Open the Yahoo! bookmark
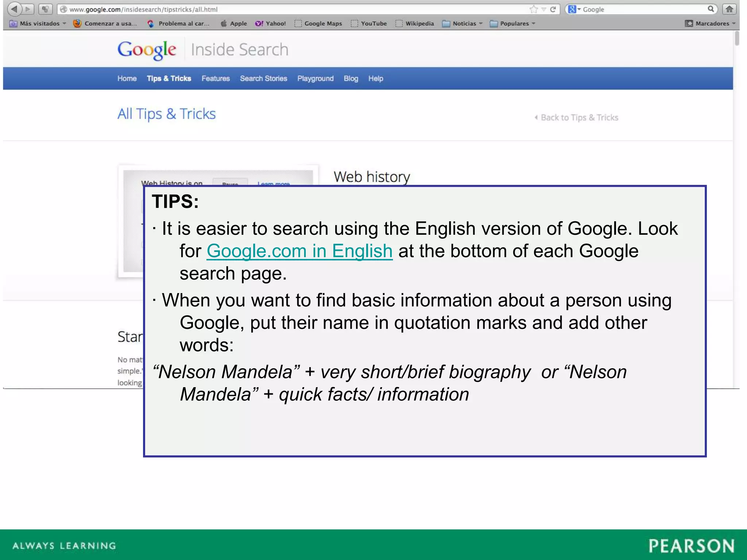The width and height of the screenshot is (747, 560). (x=270, y=24)
